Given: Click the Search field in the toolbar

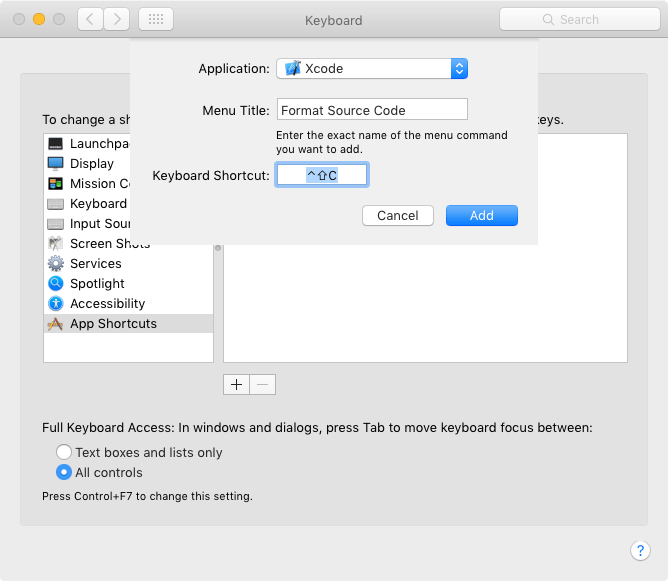Looking at the screenshot, I should 580,19.
